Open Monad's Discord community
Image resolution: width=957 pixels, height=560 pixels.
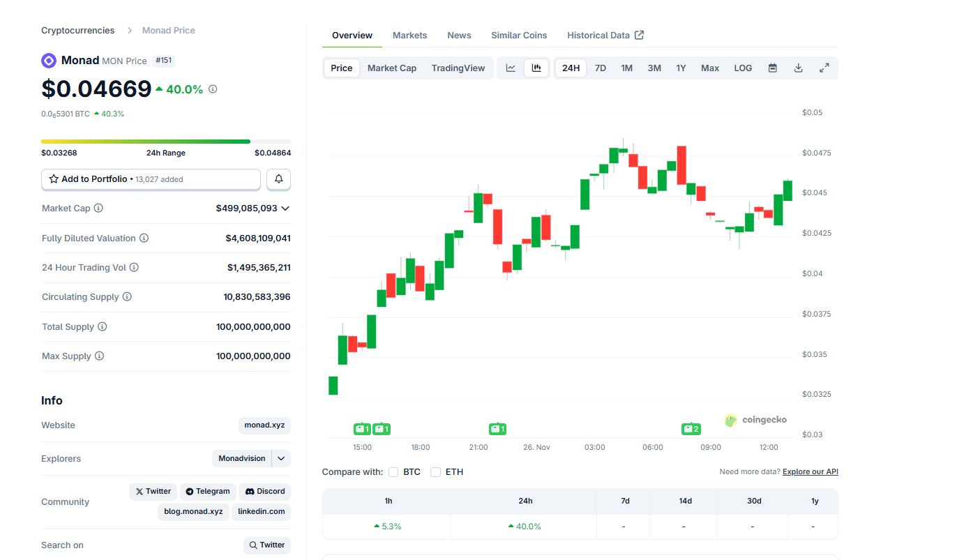[264, 492]
